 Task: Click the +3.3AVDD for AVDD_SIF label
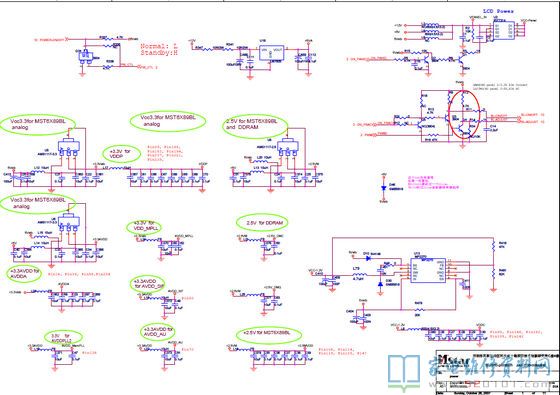[148, 284]
